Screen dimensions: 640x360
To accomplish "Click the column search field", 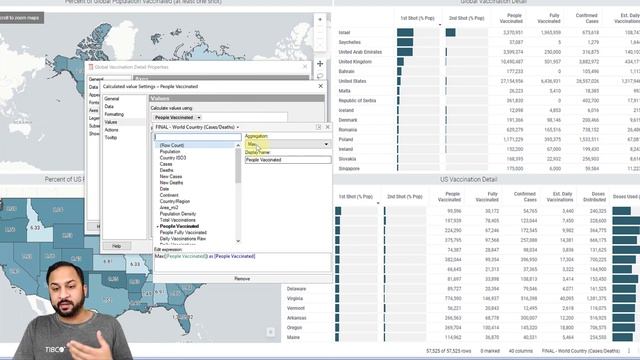I will tap(198, 137).
